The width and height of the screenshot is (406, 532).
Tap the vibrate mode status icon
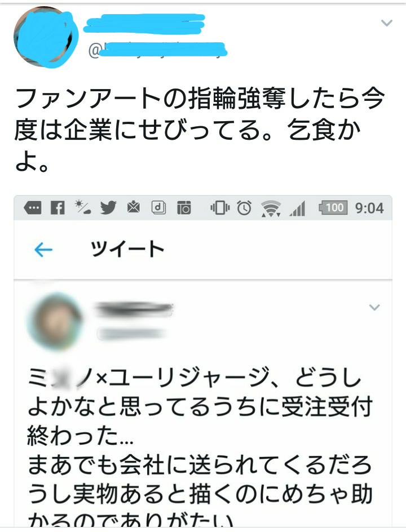219,207
